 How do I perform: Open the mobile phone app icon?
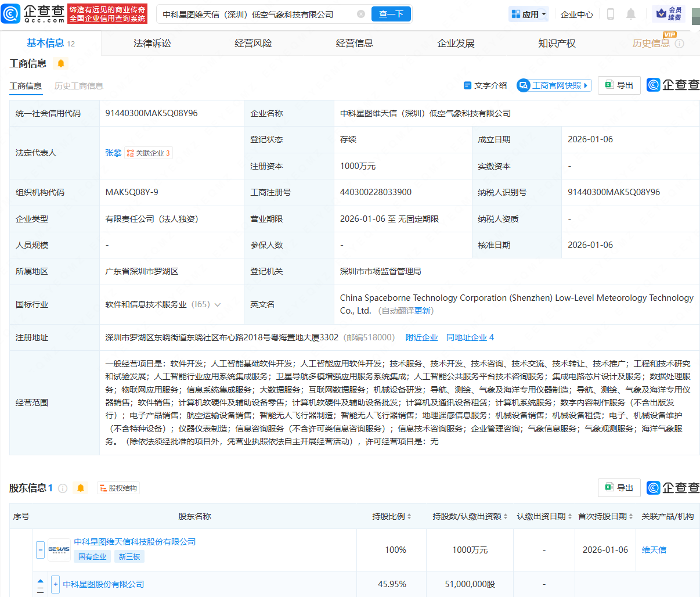[610, 14]
